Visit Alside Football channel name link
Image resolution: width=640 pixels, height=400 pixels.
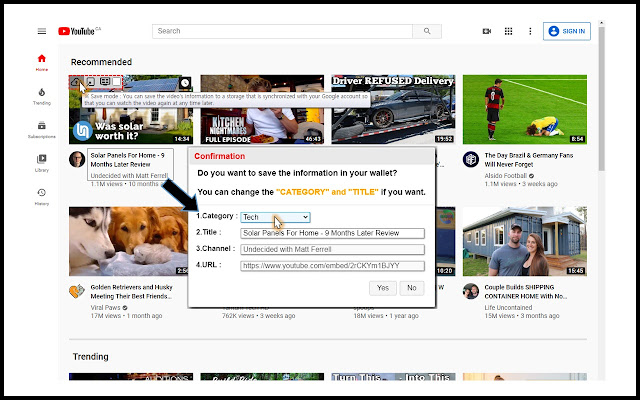coord(506,176)
